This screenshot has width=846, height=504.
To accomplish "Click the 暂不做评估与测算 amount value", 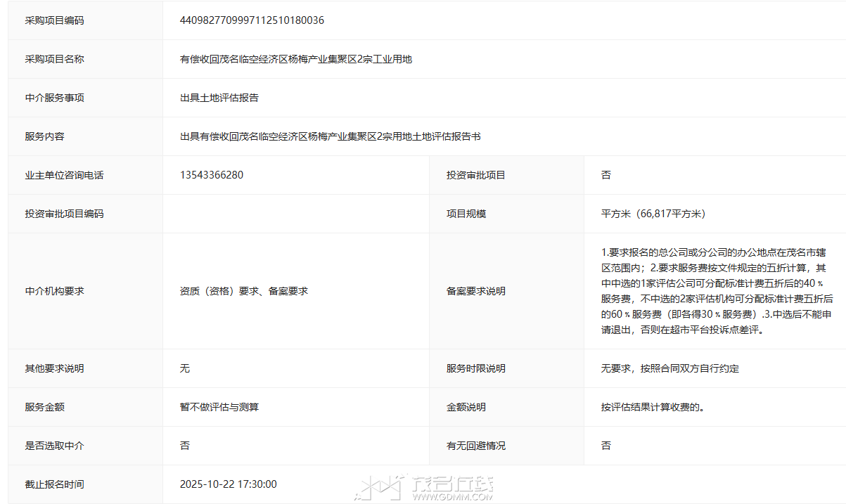I will (219, 407).
